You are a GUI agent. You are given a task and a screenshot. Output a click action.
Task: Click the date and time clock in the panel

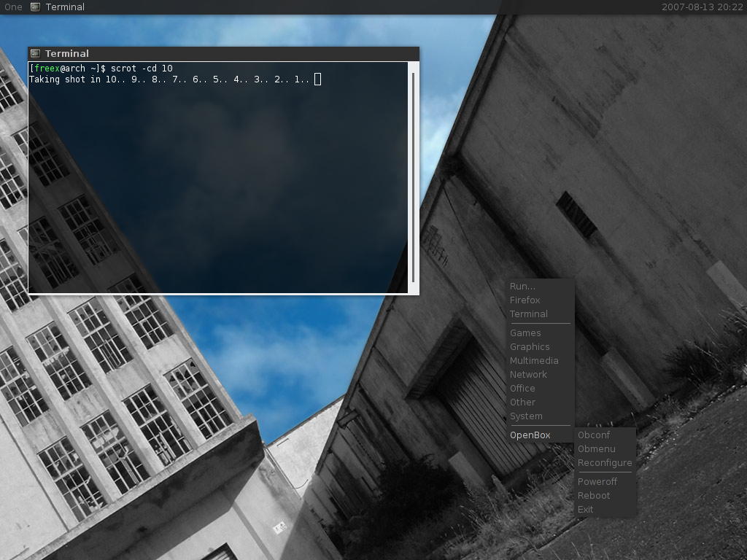[x=703, y=7]
